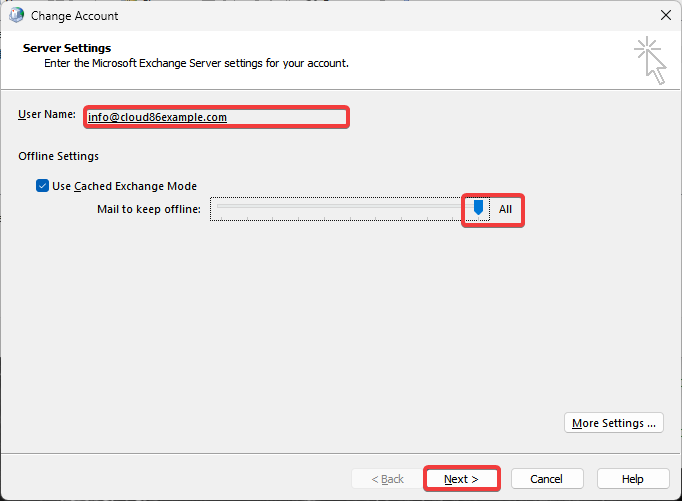This screenshot has width=682, height=501.
Task: Click the Exchange Server settings description text
Action: tap(196, 63)
